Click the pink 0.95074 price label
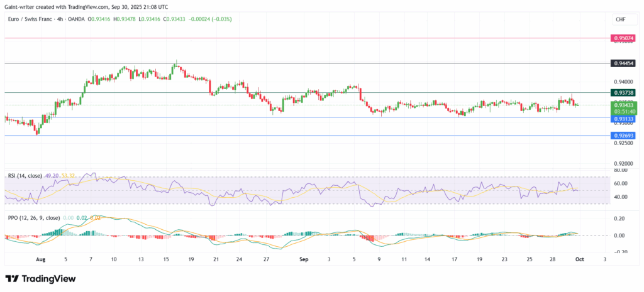This screenshot has height=292, width=644. coord(625,38)
